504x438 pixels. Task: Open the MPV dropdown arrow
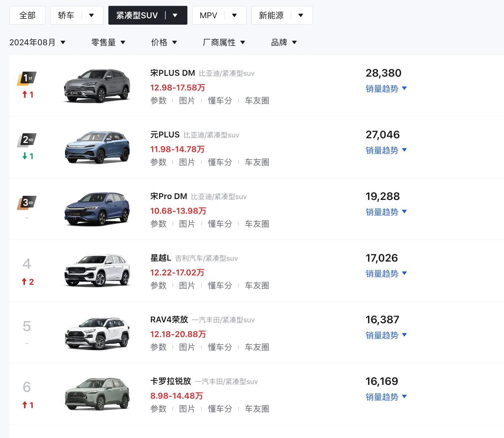point(234,15)
